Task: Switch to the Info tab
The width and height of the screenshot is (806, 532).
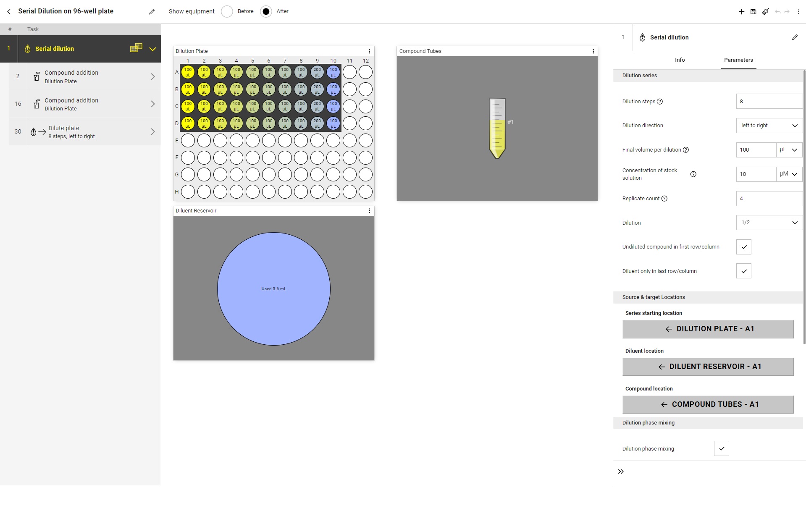Action: pos(680,60)
